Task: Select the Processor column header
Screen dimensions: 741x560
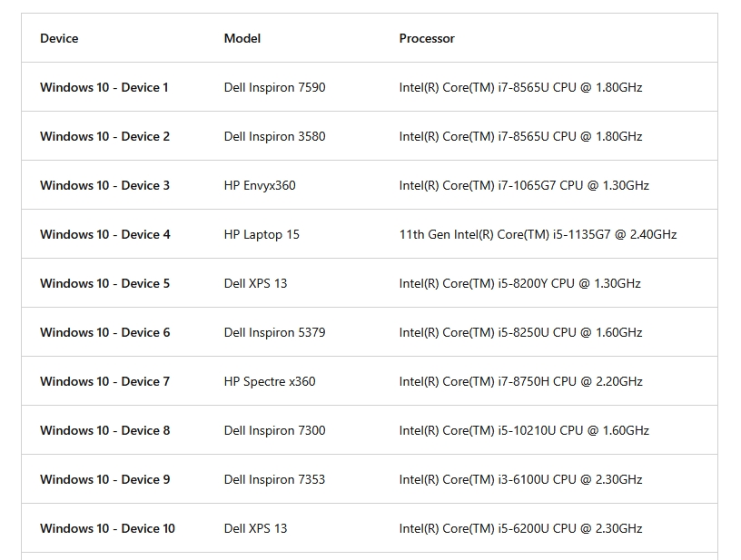Action: (427, 38)
